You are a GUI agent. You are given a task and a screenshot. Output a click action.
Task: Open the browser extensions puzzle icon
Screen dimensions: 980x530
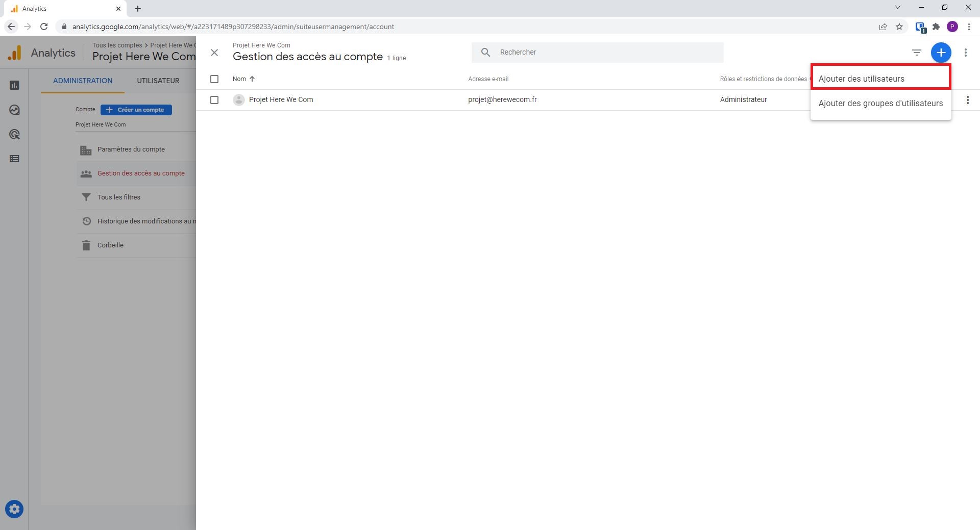936,27
